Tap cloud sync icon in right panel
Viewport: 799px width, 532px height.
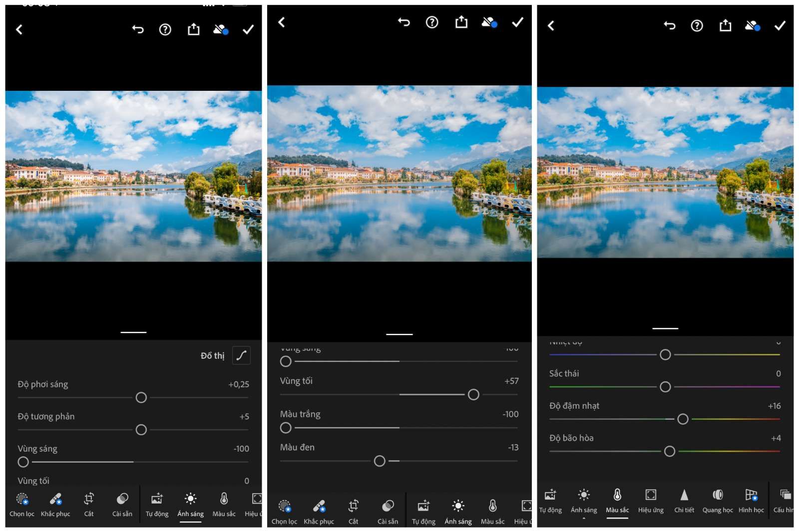coord(753,25)
